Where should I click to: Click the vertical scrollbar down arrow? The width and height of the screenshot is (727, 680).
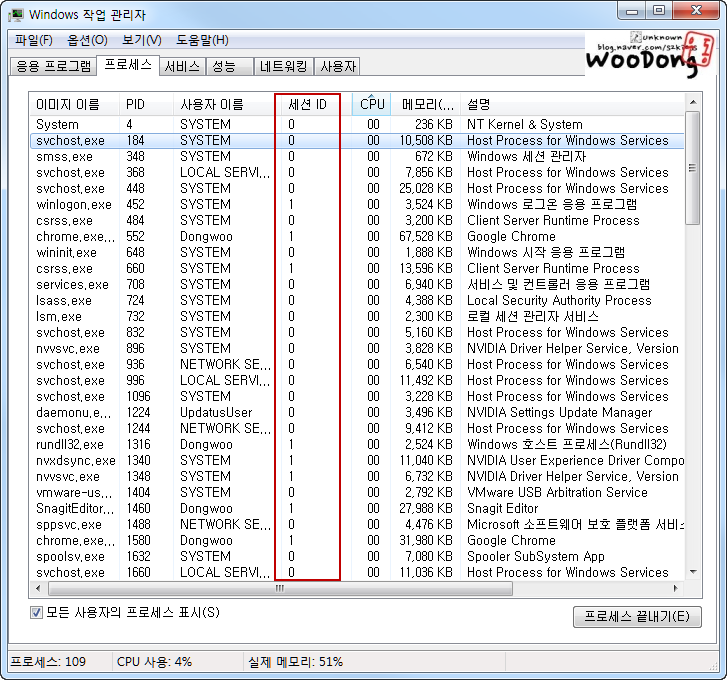pyautogui.click(x=693, y=572)
